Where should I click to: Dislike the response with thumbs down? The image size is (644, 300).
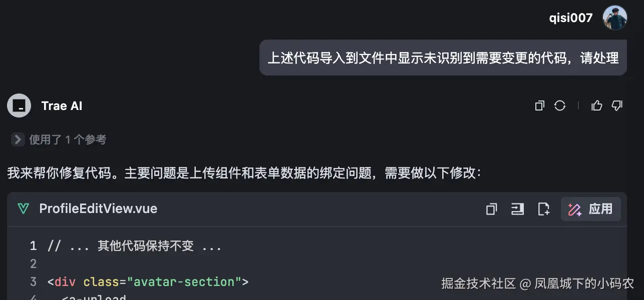[617, 105]
